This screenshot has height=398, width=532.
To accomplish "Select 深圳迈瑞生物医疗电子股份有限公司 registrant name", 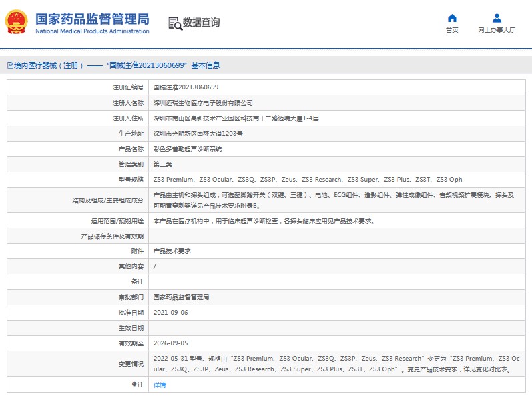I will (x=203, y=103).
